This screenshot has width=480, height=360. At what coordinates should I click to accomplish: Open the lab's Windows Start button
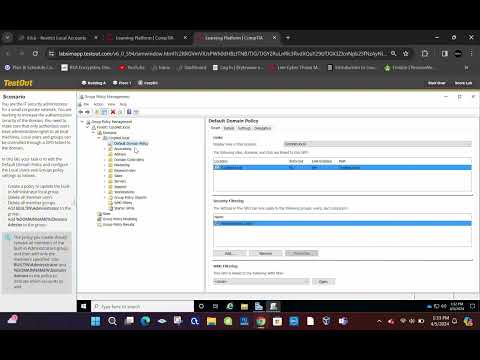click(x=84, y=306)
